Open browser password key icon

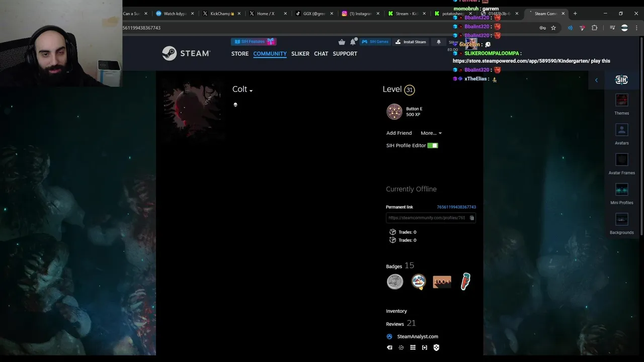coord(542,28)
